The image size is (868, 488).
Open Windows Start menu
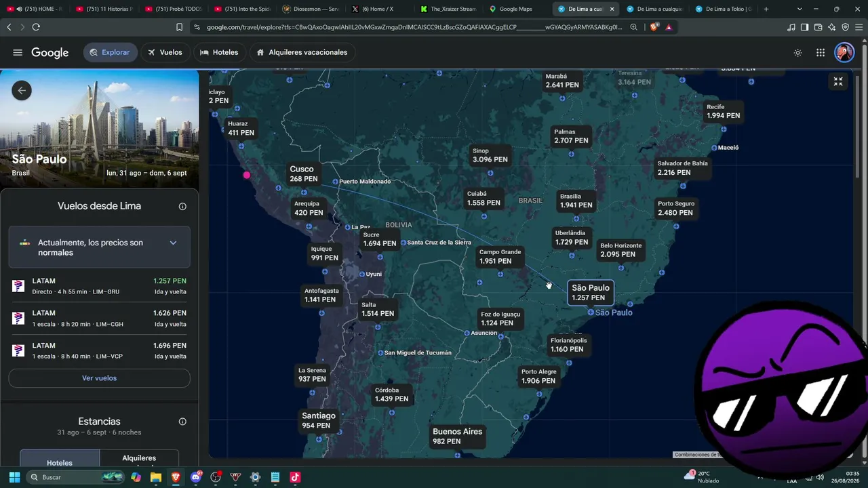[14, 477]
